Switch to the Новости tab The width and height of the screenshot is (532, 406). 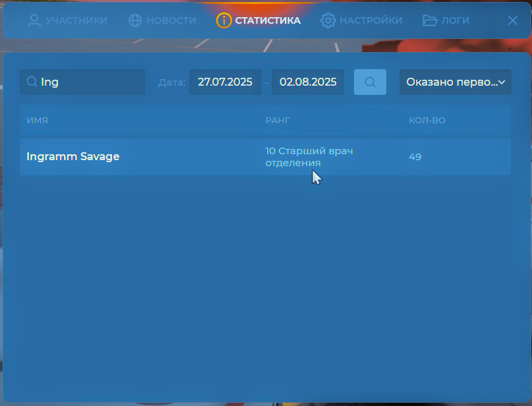[162, 20]
